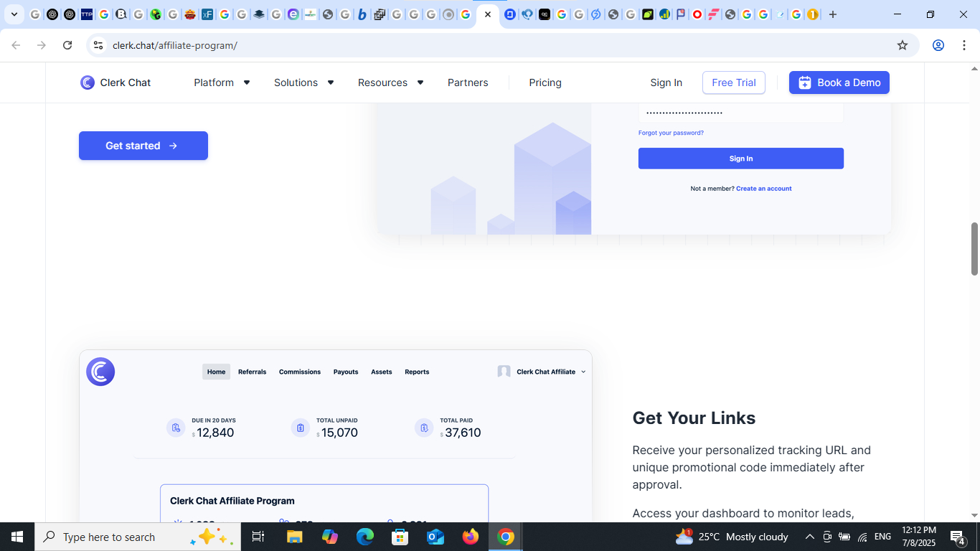Open the notification center icon

tap(957, 537)
